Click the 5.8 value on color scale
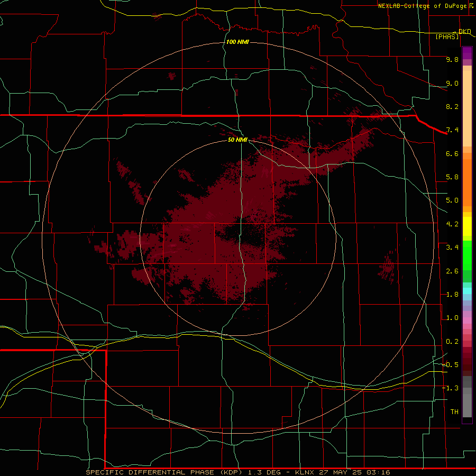Image resolution: width=476 pixels, height=476 pixels. point(452,177)
